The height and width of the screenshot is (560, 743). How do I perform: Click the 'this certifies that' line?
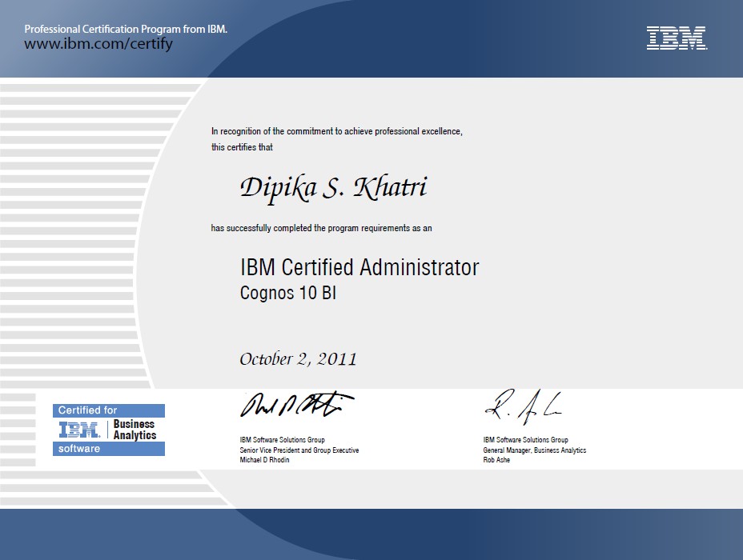[242, 147]
